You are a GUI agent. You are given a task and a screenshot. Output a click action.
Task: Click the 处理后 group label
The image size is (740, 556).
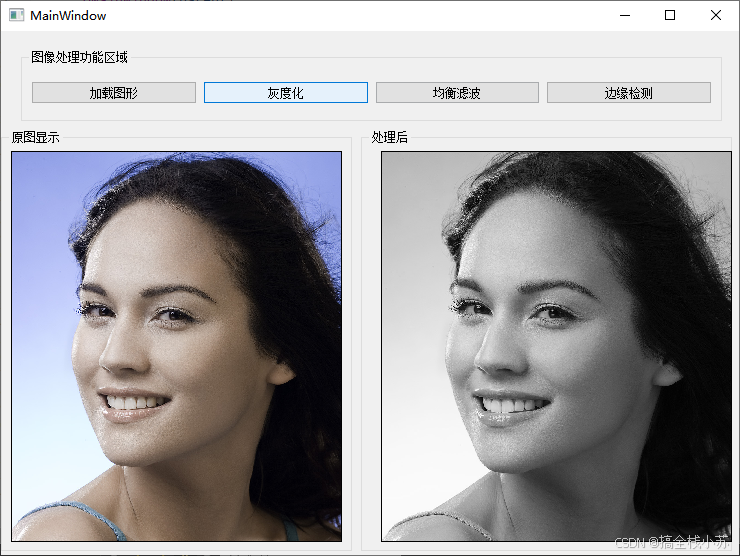point(389,137)
